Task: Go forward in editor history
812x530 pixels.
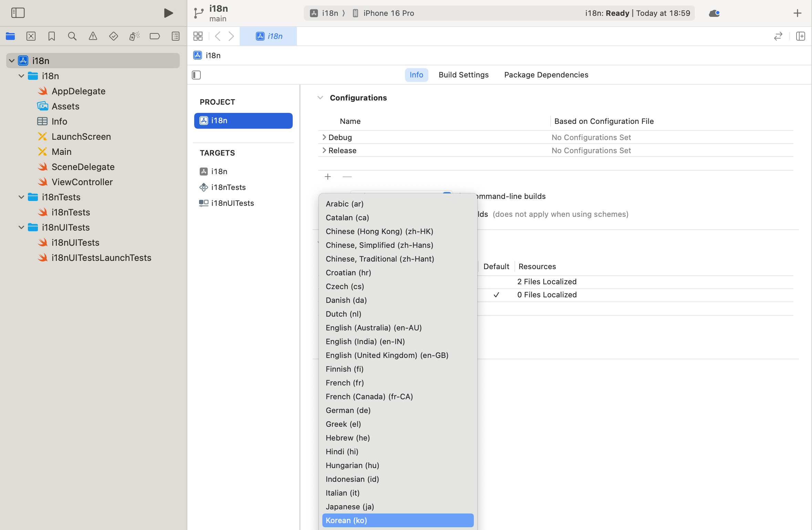Action: point(231,36)
